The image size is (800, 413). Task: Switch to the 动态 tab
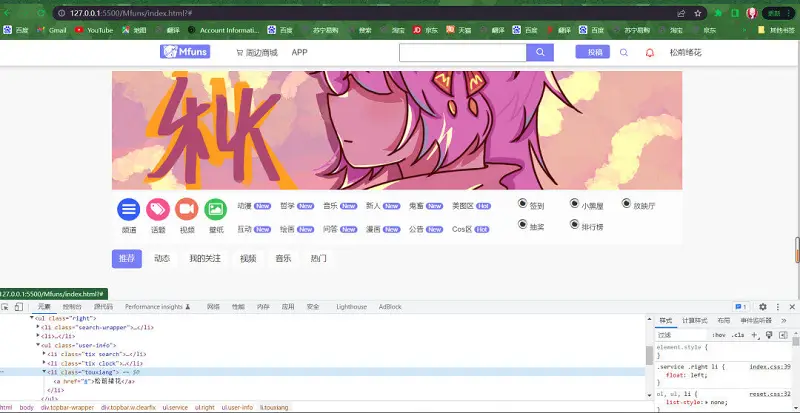(162, 258)
